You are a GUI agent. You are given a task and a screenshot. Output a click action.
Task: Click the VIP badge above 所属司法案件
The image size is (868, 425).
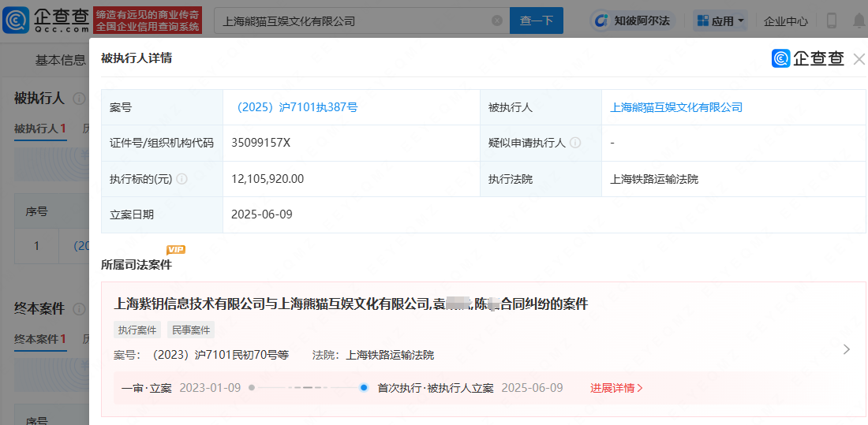point(176,250)
